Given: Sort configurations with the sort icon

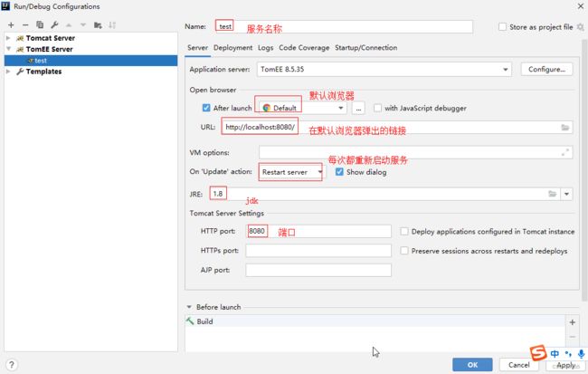Looking at the screenshot, I should pos(112,25).
